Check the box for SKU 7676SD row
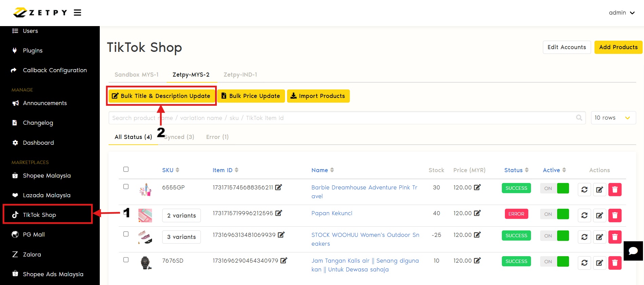The height and width of the screenshot is (285, 644). 126,260
